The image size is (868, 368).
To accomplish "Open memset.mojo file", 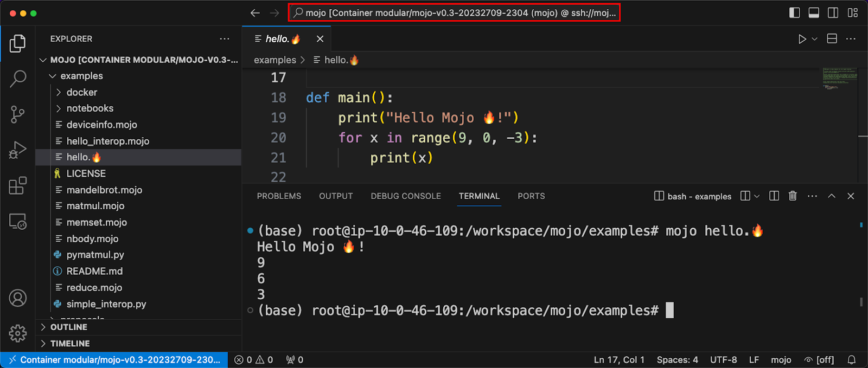I will [138, 222].
